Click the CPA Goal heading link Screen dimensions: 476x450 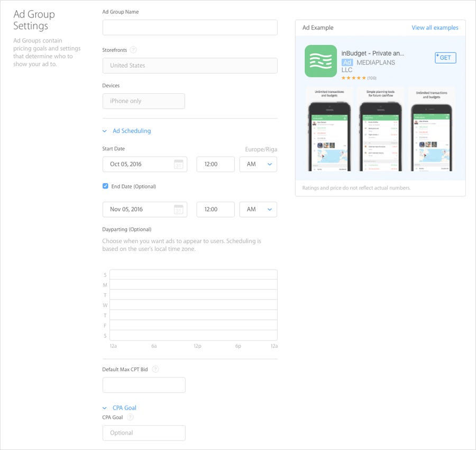(x=124, y=408)
